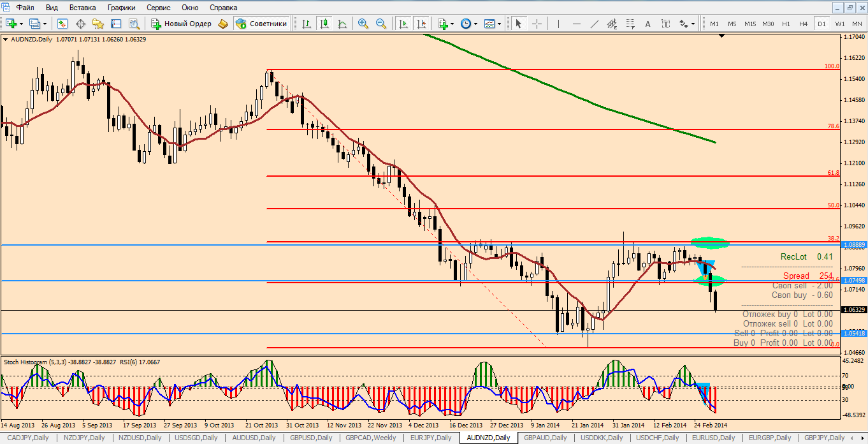This screenshot has height=444, width=868.
Task: Select the vertical line tool
Action: (x=559, y=24)
